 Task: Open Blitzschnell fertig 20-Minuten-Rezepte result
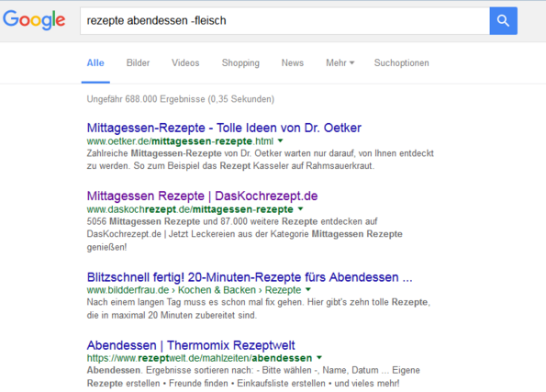pyautogui.click(x=250, y=277)
